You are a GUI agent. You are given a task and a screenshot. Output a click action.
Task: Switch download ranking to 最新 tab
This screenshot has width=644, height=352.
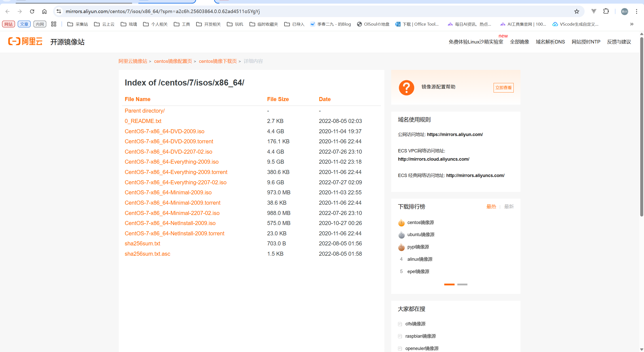[x=509, y=206]
